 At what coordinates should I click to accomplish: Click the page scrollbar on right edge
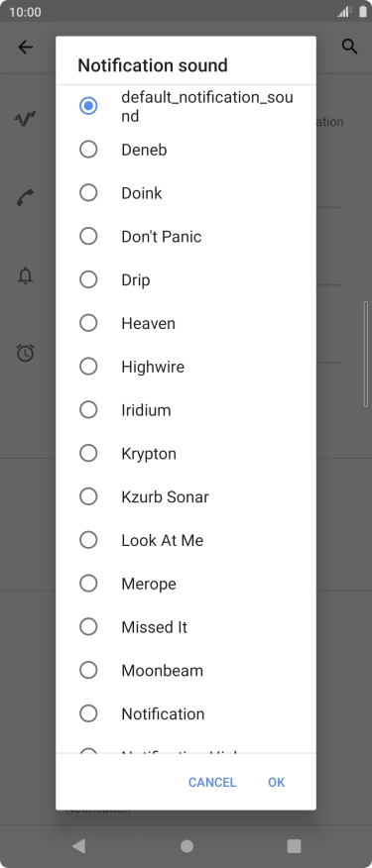(366, 355)
